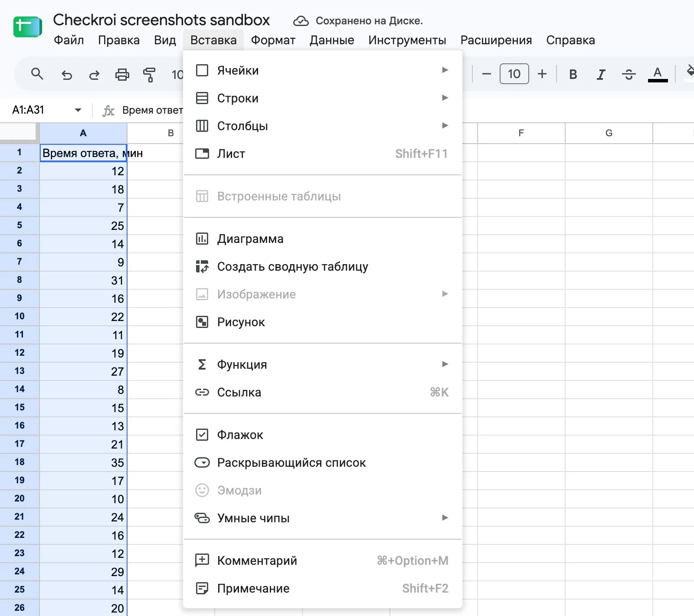Image resolution: width=694 pixels, height=616 pixels.
Task: Click the formula bar text
Action: [152, 110]
